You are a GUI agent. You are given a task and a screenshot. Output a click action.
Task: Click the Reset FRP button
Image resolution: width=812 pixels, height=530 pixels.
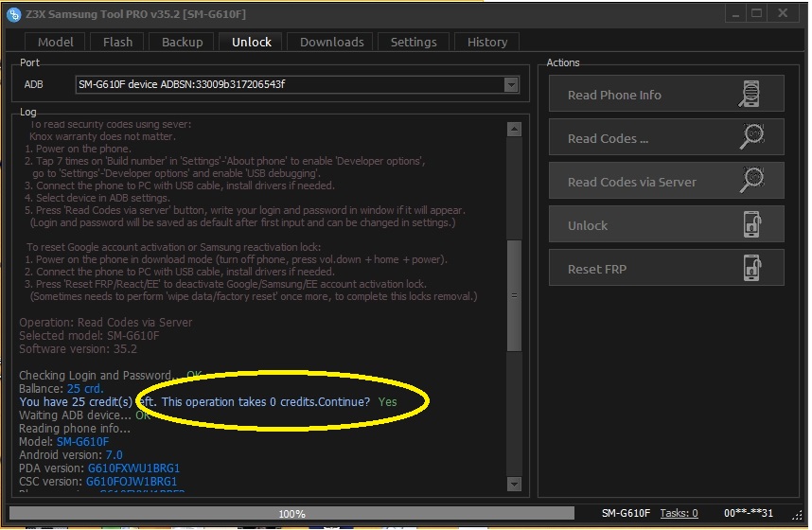[x=666, y=268]
